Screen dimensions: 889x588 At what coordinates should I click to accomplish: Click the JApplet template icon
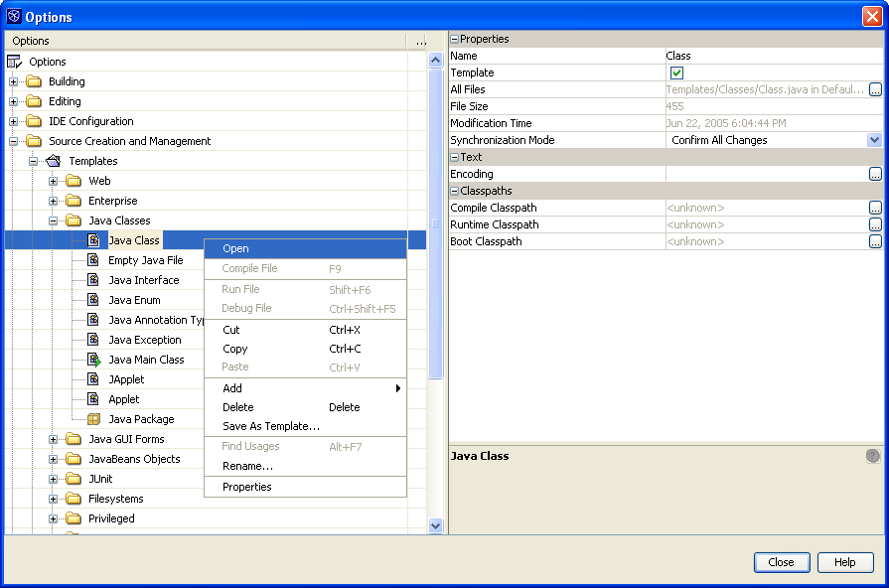point(93,379)
